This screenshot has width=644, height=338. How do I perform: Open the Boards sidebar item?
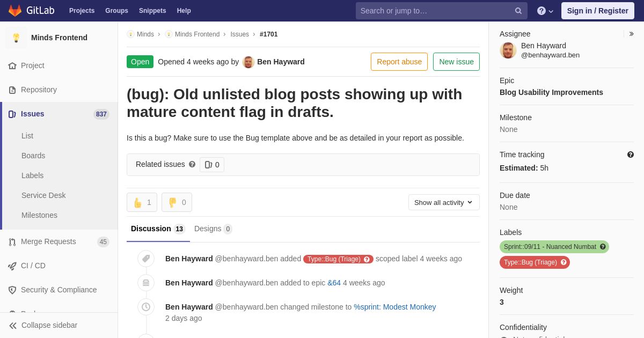coord(33,156)
